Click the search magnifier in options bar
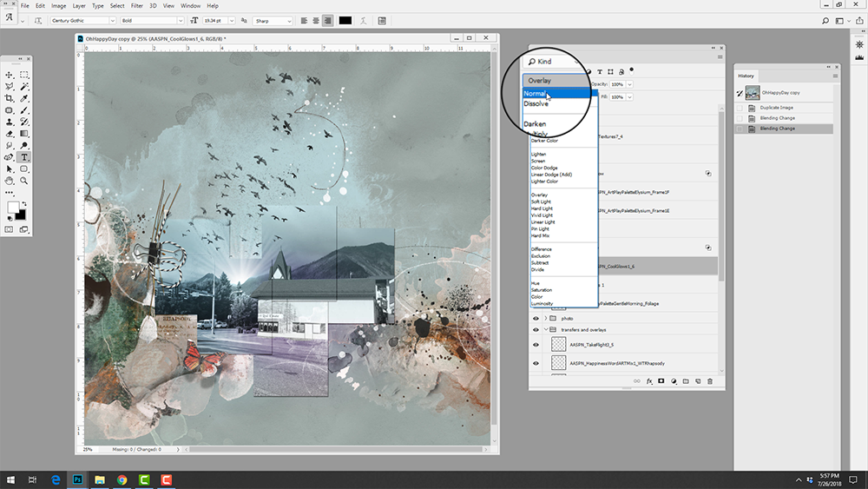The width and height of the screenshot is (868, 489). pos(825,21)
